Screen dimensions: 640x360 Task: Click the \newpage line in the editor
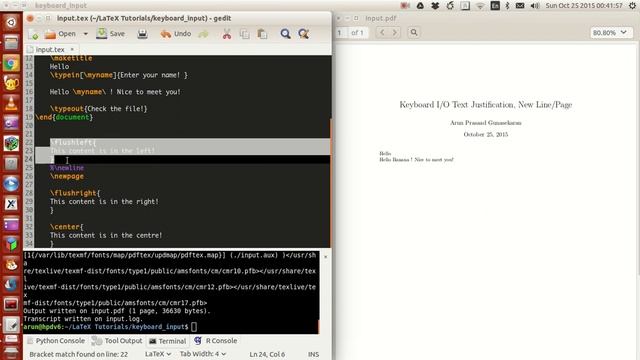67,176
